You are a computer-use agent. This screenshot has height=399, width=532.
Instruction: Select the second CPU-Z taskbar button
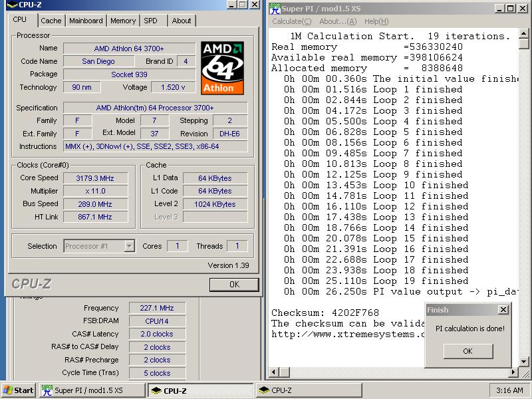(309, 390)
